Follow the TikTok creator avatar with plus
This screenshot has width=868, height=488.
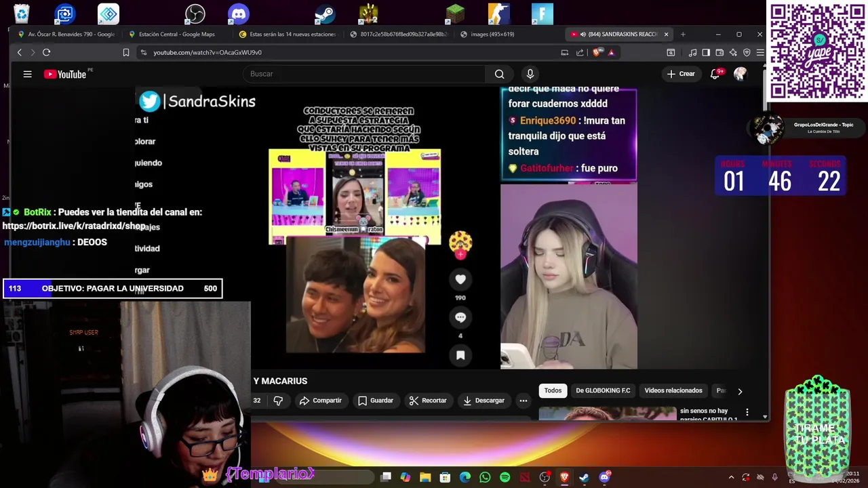click(460, 245)
